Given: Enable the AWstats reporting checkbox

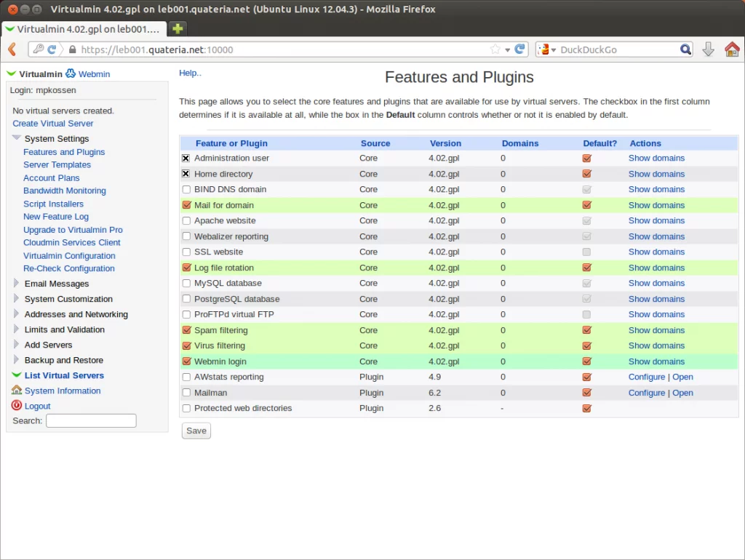Looking at the screenshot, I should click(x=186, y=377).
